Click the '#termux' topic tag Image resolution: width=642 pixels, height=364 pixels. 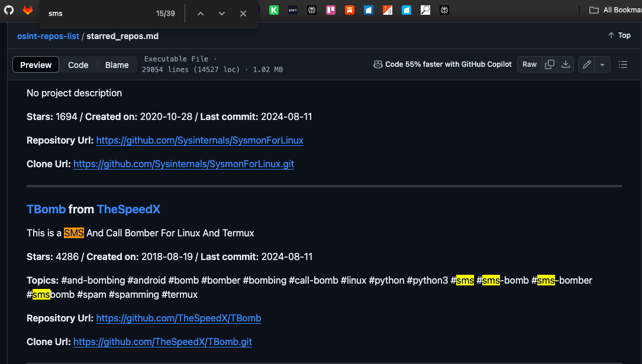pyautogui.click(x=179, y=294)
